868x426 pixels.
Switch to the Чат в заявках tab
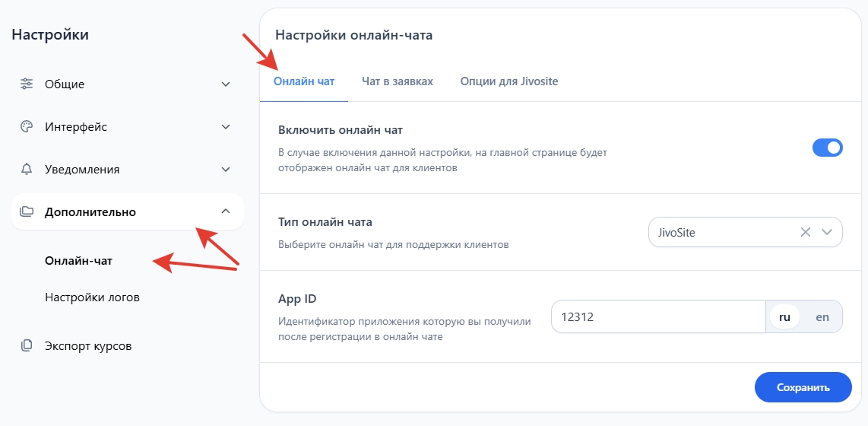click(x=397, y=81)
